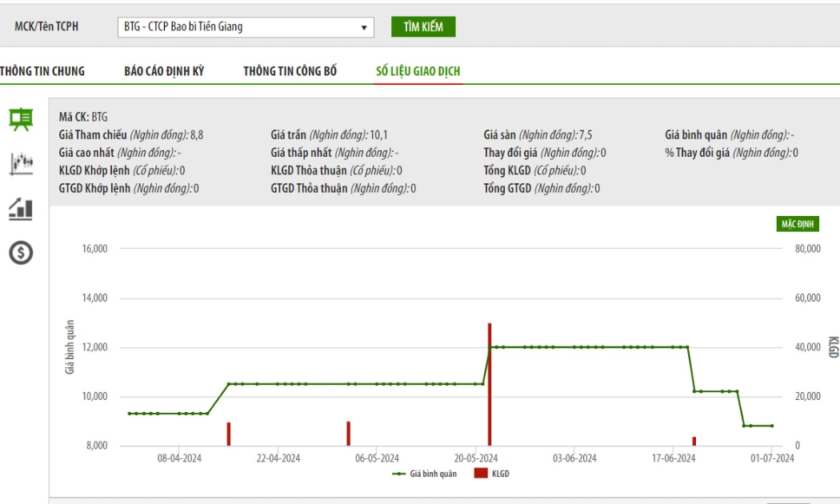Click the 16,000 left axis label

click(x=95, y=249)
